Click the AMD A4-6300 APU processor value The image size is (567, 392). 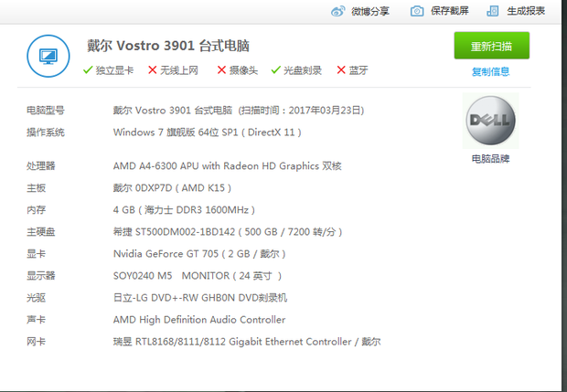227,165
